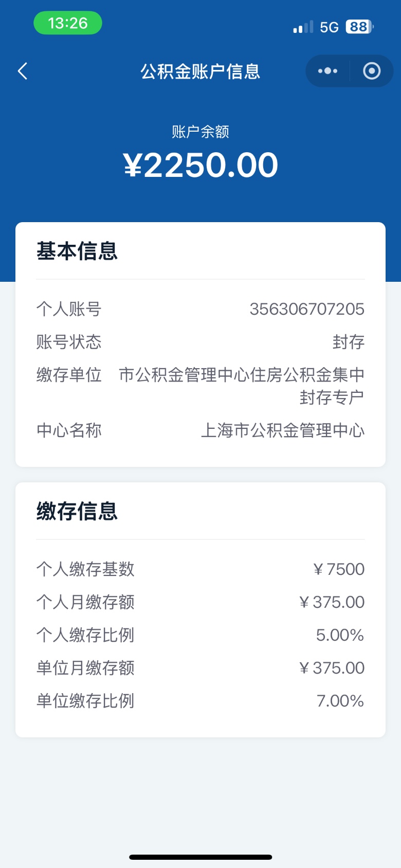Tap the home indicator bar
Screen dimensions: 401x868
200,857
